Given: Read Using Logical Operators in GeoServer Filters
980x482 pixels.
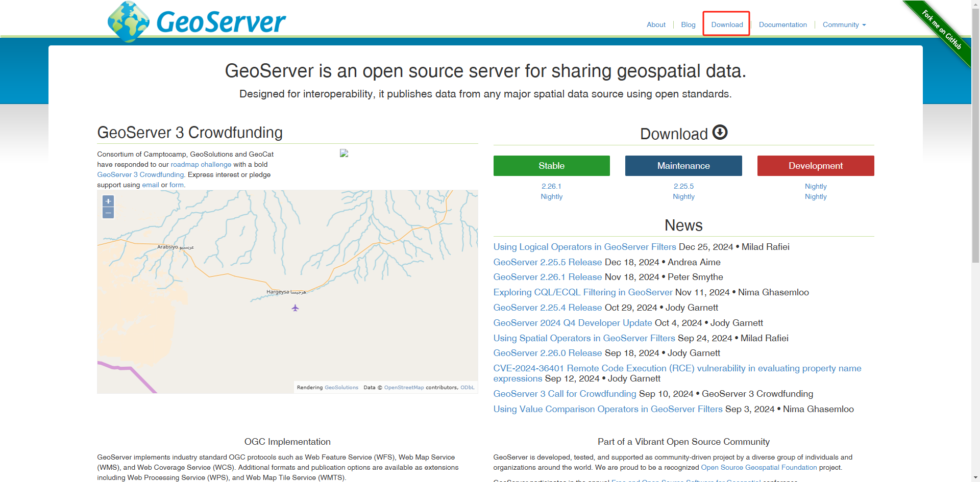Looking at the screenshot, I should pyautogui.click(x=584, y=247).
